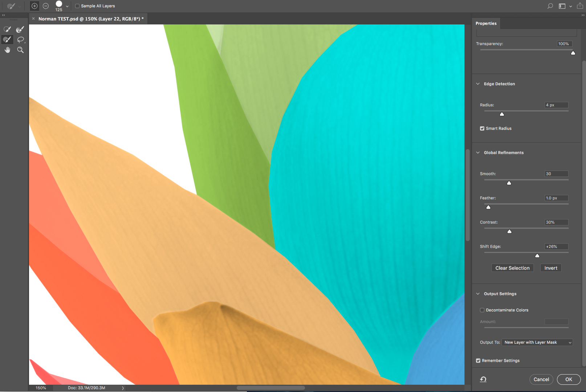
Task: Click the share icon at top right
Action: coord(580,5)
